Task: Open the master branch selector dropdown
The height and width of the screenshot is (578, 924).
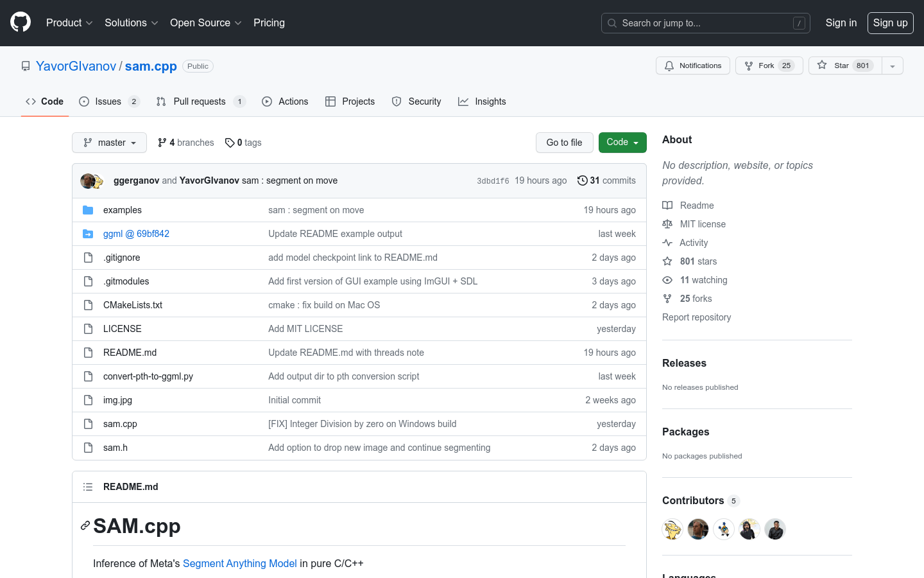Action: coord(109,143)
